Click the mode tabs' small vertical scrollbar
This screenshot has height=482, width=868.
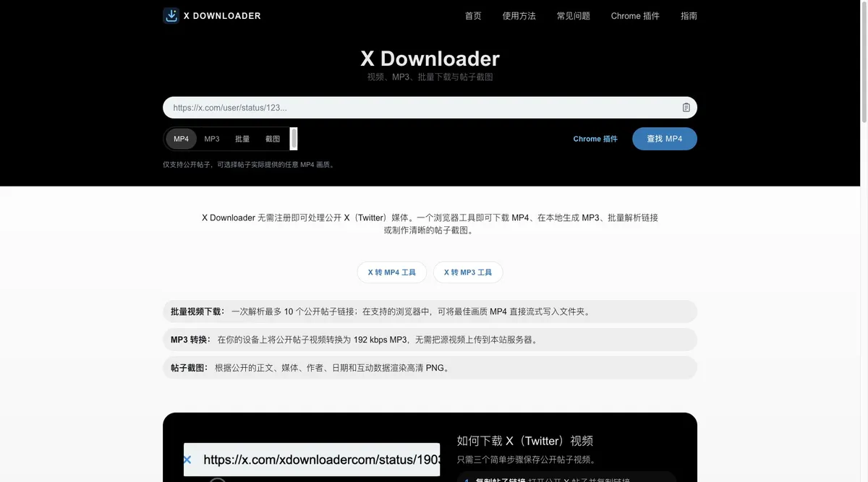point(294,139)
